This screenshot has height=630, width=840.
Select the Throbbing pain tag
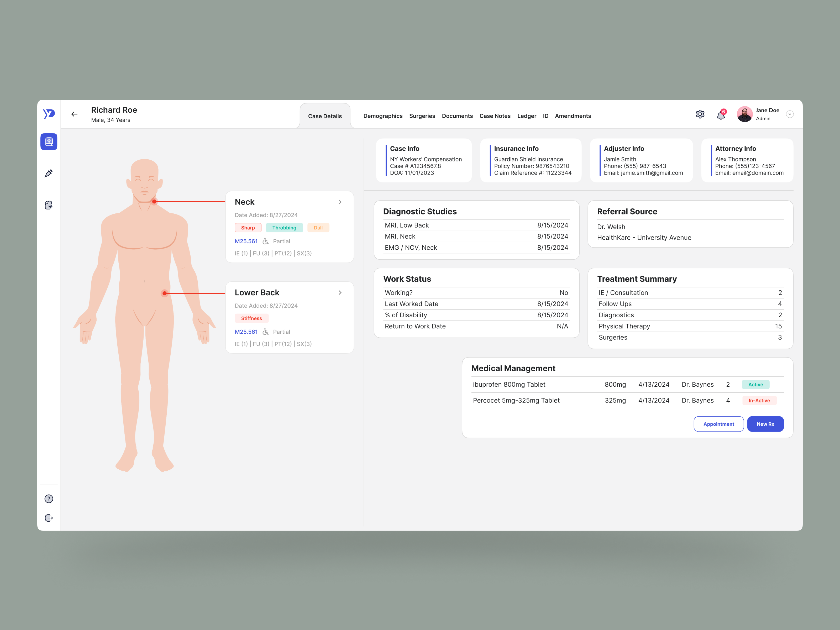[x=284, y=228]
